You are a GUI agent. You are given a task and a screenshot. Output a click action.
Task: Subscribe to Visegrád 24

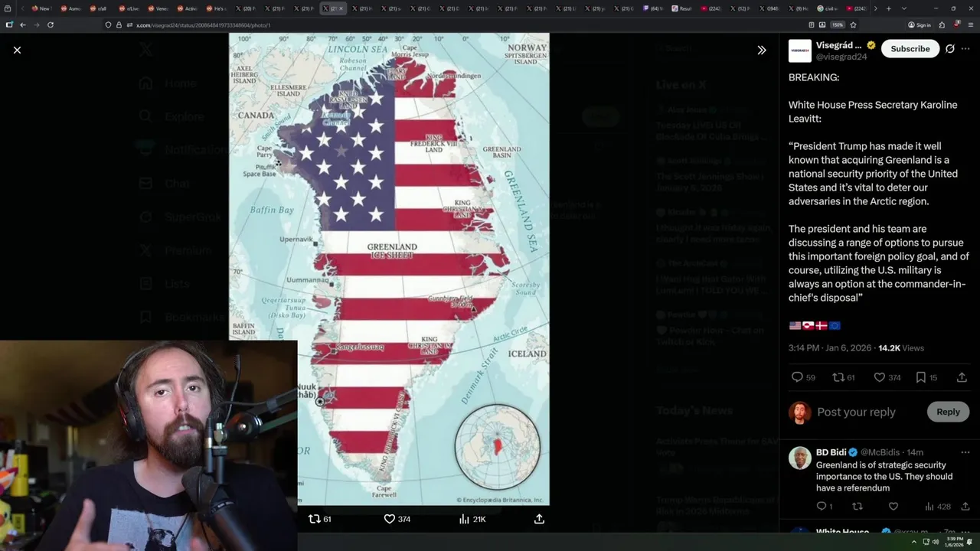(x=910, y=48)
